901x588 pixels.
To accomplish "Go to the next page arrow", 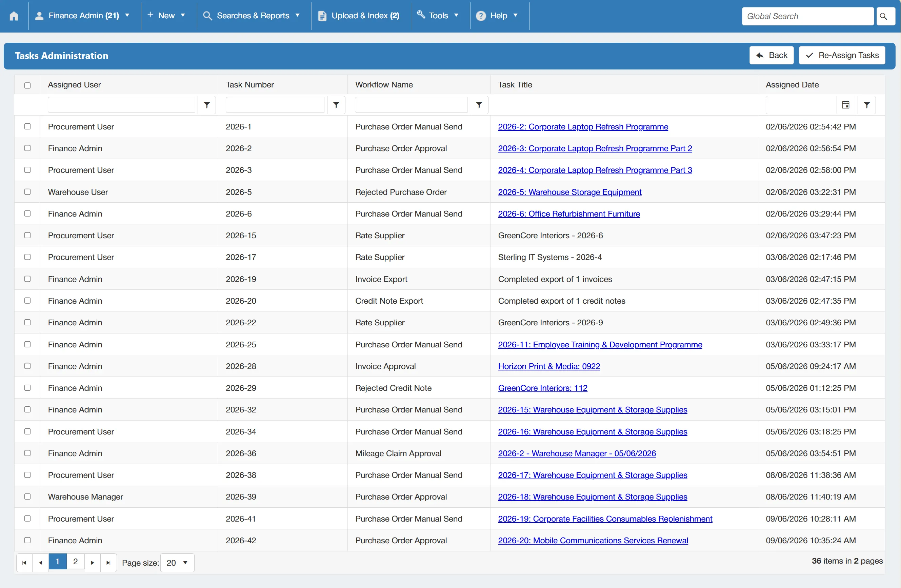I will [x=93, y=563].
